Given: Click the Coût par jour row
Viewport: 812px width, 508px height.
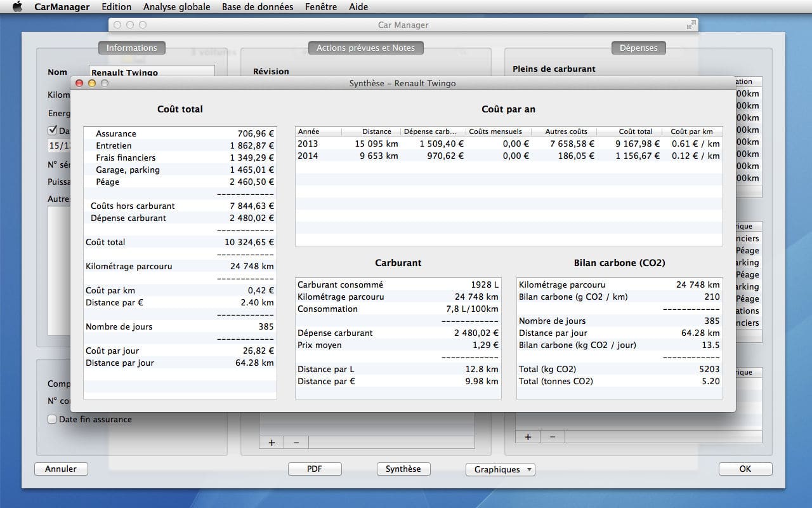Looking at the screenshot, I should point(180,351).
